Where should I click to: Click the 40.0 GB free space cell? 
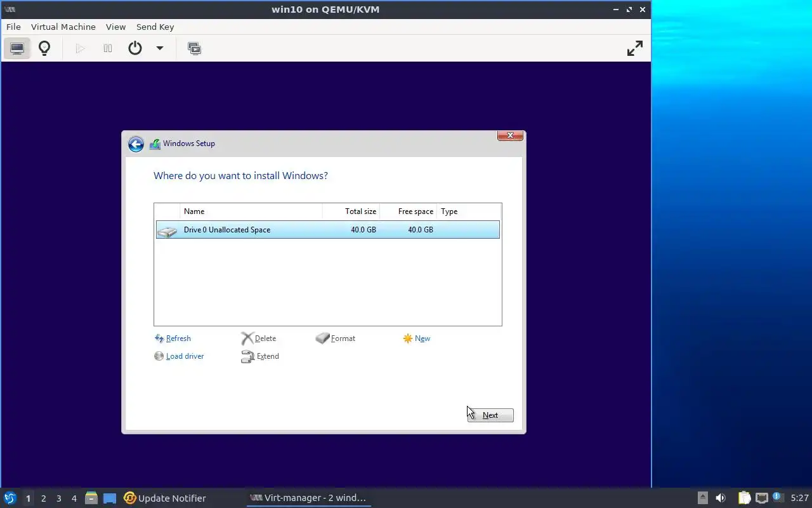421,230
